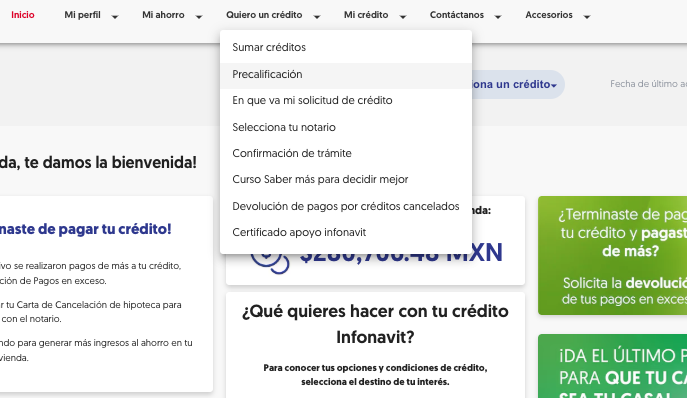Expand the Contáctanos dropdown arrow
The image size is (687, 398).
coord(498,17)
